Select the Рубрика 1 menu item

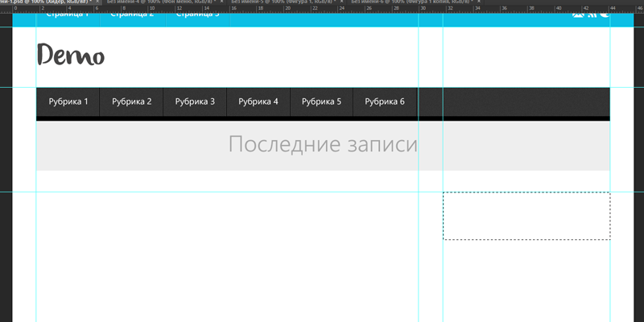pos(68,102)
